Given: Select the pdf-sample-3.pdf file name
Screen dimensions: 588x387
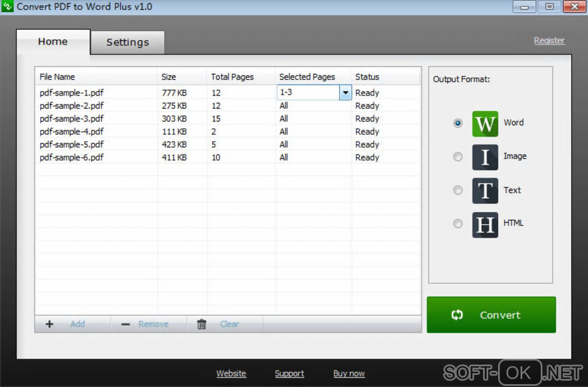Looking at the screenshot, I should point(71,119).
